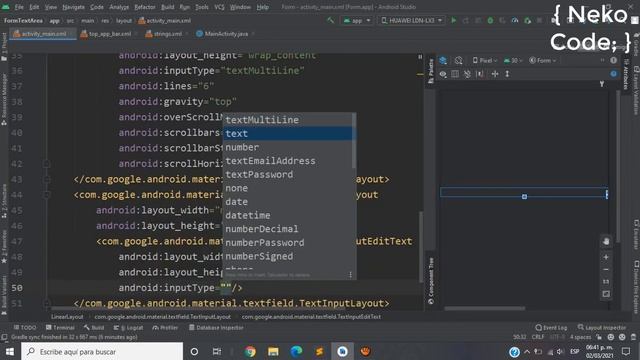The height and width of the screenshot is (360, 640).
Task: Open the Logcat tool window
Action: click(x=128, y=327)
